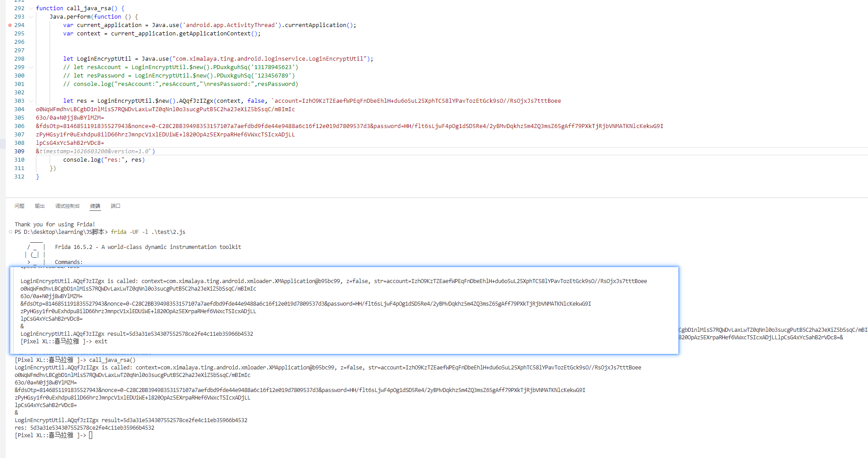Place cursor on console.log("res:", res) line

click(x=104, y=160)
